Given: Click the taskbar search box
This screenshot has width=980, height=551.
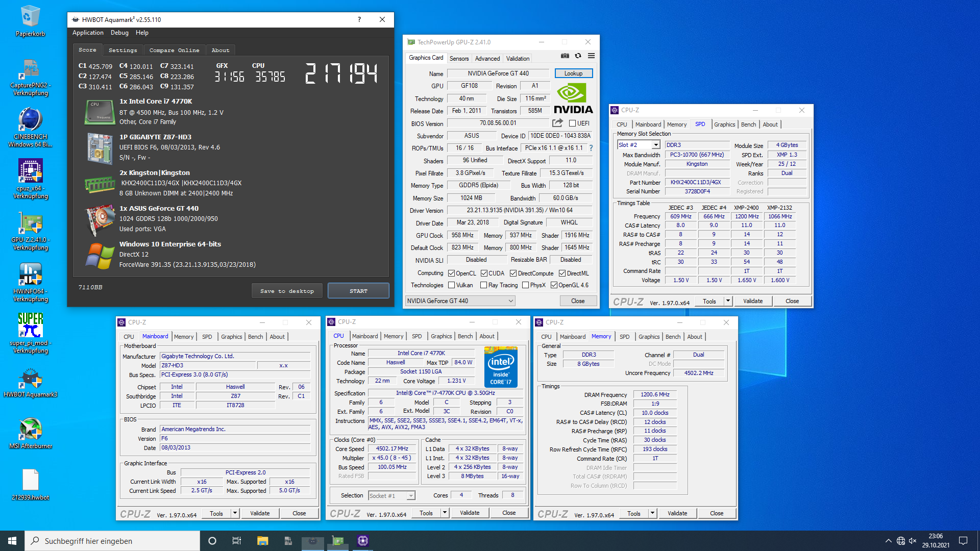Looking at the screenshot, I should 112,541.
